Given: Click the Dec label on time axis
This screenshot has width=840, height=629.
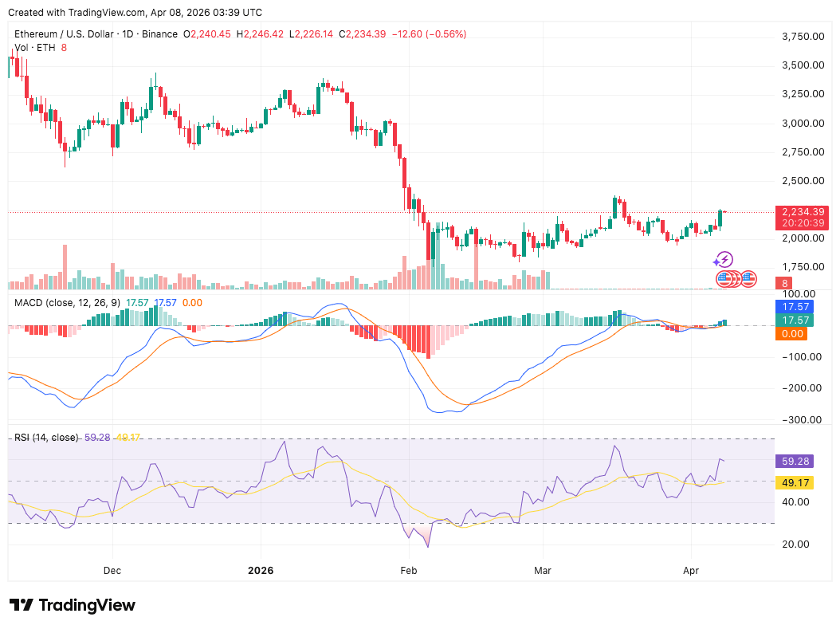Looking at the screenshot, I should (x=112, y=571).
